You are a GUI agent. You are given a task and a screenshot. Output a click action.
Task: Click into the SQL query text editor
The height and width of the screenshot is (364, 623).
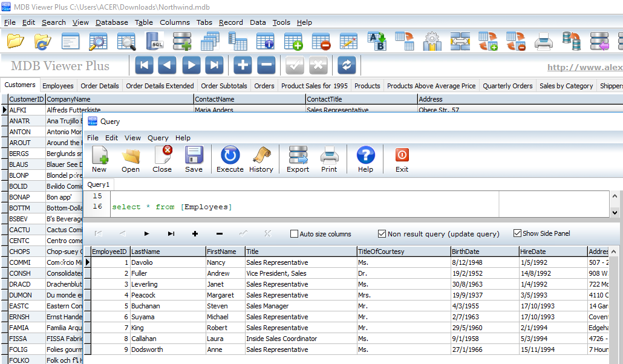(x=304, y=204)
